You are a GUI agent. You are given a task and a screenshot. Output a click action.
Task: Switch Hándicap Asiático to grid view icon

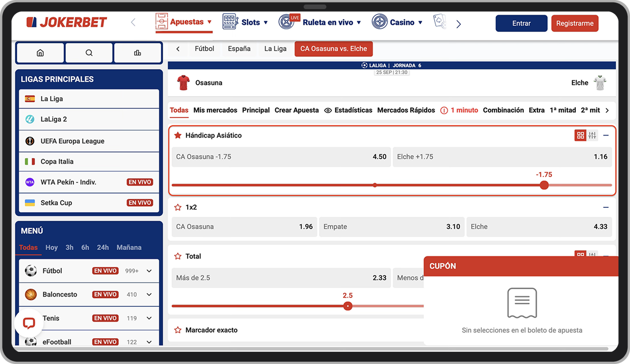580,135
